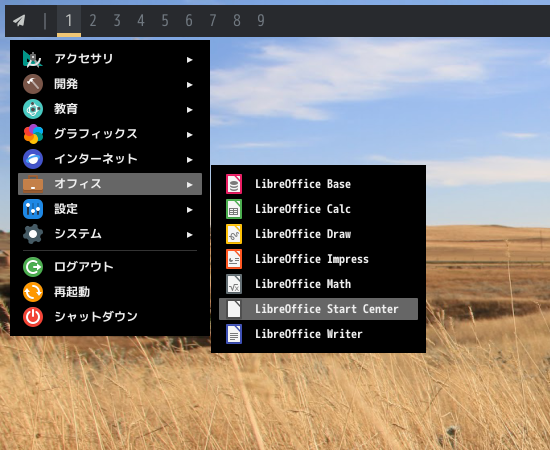This screenshot has width=550, height=450.
Task: Click the システム label text
Action: [x=78, y=234]
